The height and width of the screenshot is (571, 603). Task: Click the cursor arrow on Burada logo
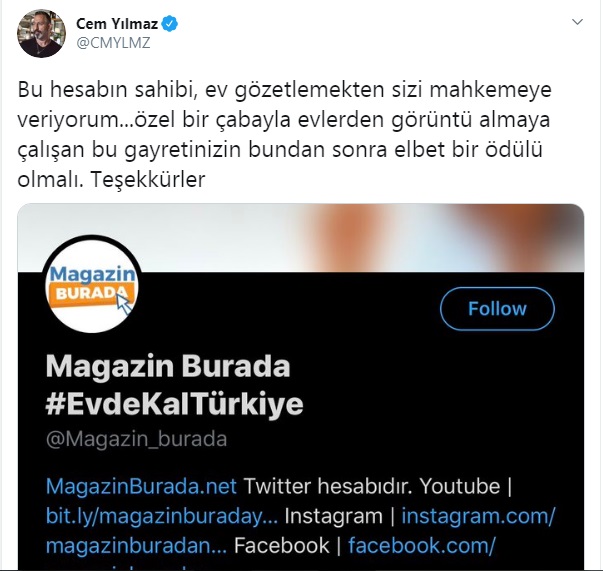tap(125, 303)
